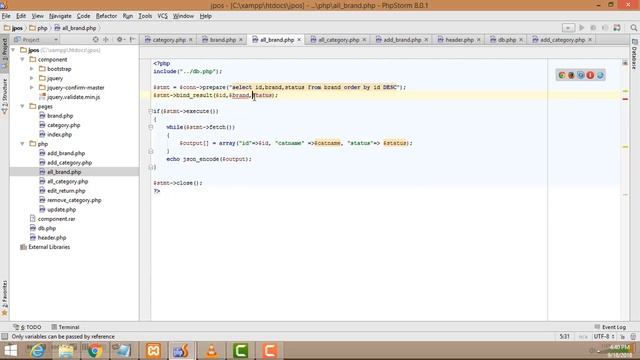Open Favorites side tool window
Image resolution: width=640 pixels, height=360 pixels.
pos(4,298)
